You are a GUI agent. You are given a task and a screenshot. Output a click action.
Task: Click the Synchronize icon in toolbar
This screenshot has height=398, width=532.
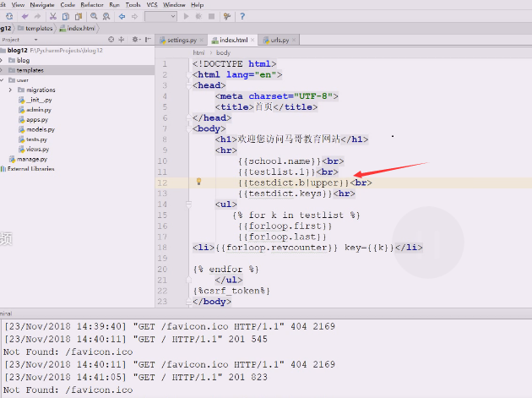coord(9,16)
